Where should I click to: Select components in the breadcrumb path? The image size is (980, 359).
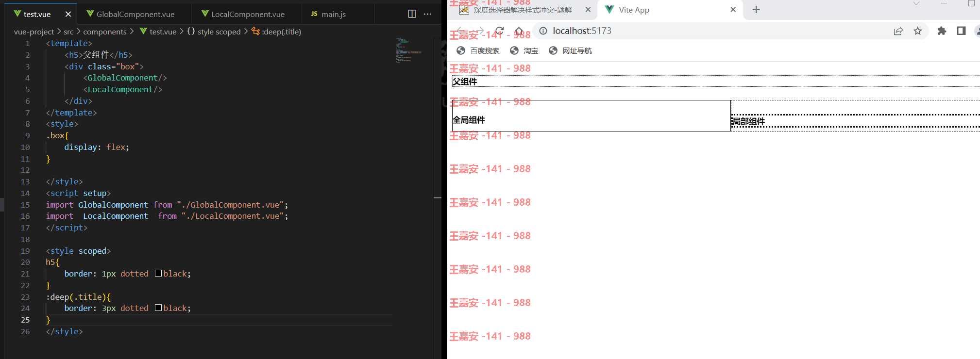[105, 32]
